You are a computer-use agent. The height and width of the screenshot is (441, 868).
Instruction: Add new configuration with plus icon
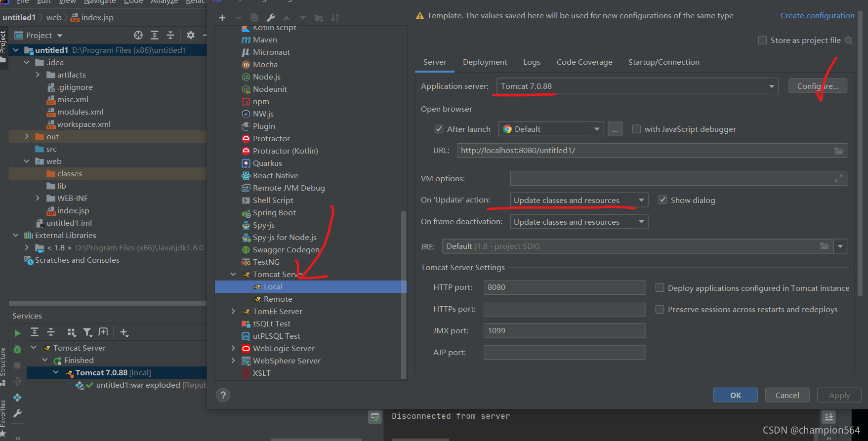coord(222,18)
